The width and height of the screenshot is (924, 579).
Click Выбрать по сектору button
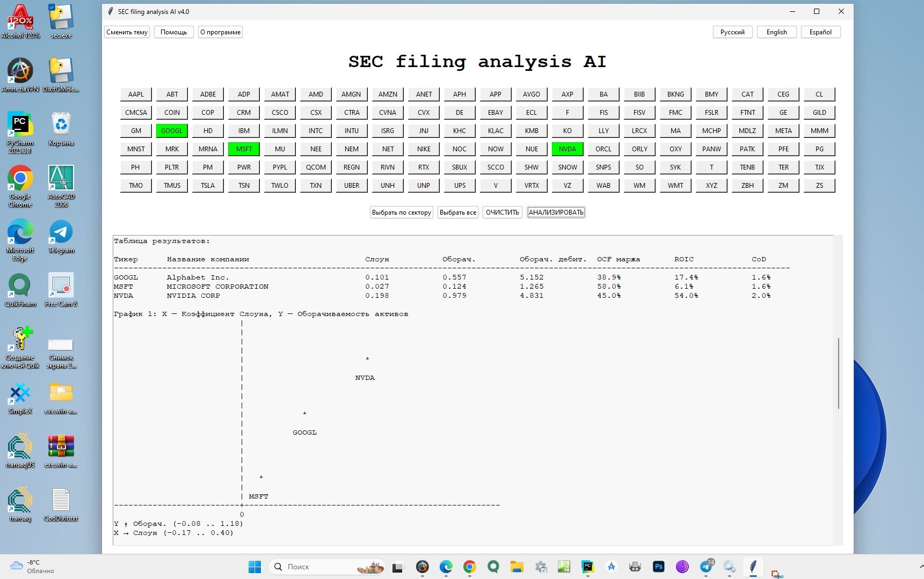click(x=402, y=212)
